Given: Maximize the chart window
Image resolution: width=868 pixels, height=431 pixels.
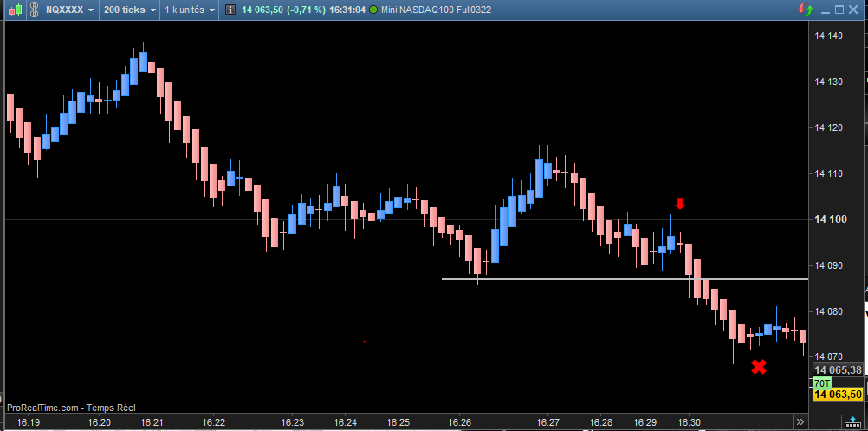Looking at the screenshot, I should (839, 10).
